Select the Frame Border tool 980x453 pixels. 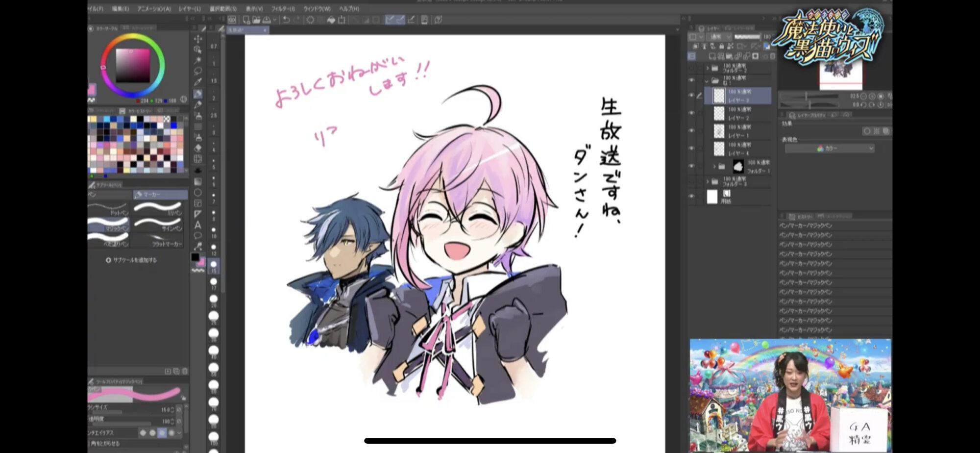click(198, 203)
